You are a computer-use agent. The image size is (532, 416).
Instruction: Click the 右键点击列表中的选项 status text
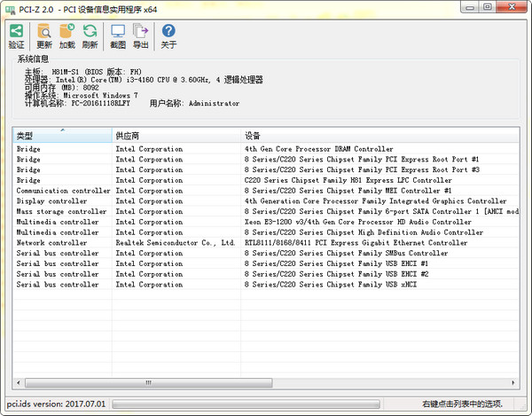click(463, 404)
